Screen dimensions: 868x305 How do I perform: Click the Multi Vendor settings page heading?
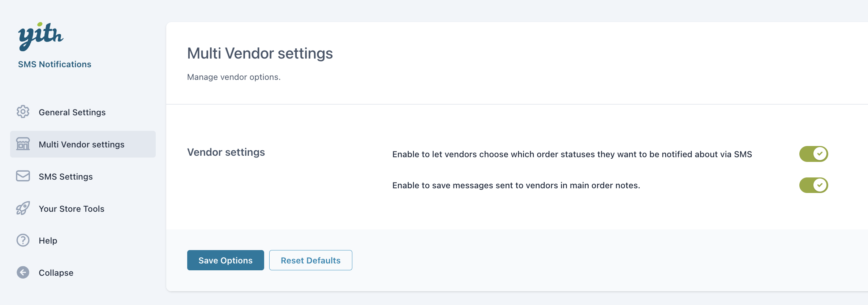tap(260, 53)
